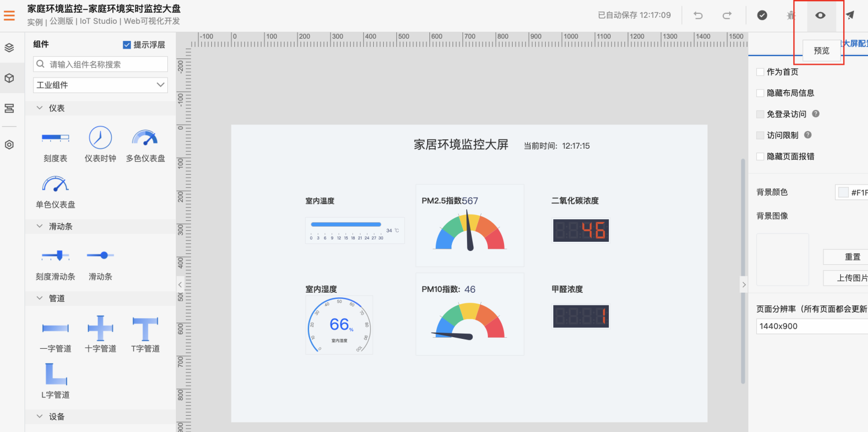The width and height of the screenshot is (868, 432).
Task: Collapse the 设备 component group
Action: pyautogui.click(x=40, y=416)
